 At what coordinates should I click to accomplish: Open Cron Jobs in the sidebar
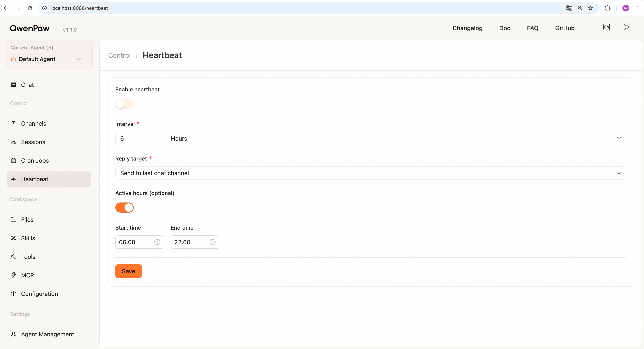click(35, 161)
